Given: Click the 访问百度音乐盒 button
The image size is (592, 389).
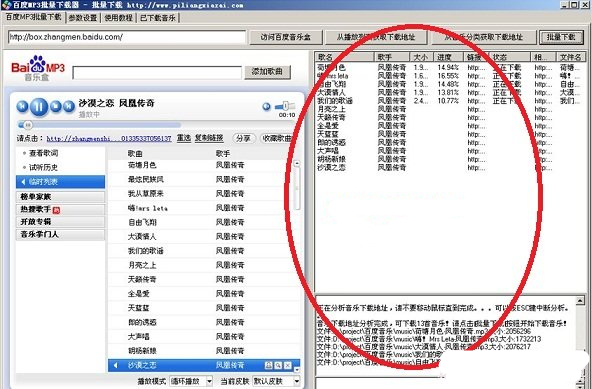Looking at the screenshot, I should coord(286,37).
